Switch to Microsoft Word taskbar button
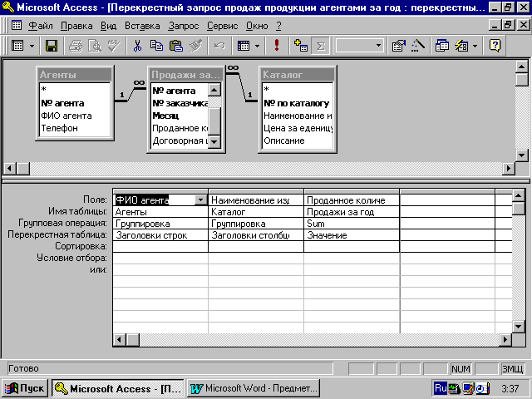 (x=254, y=388)
